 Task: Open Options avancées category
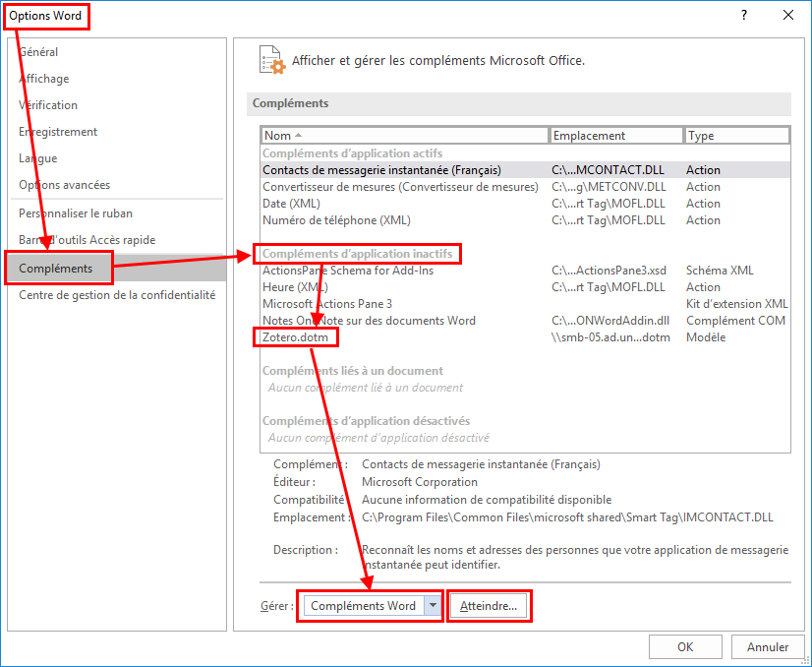pyautogui.click(x=64, y=185)
